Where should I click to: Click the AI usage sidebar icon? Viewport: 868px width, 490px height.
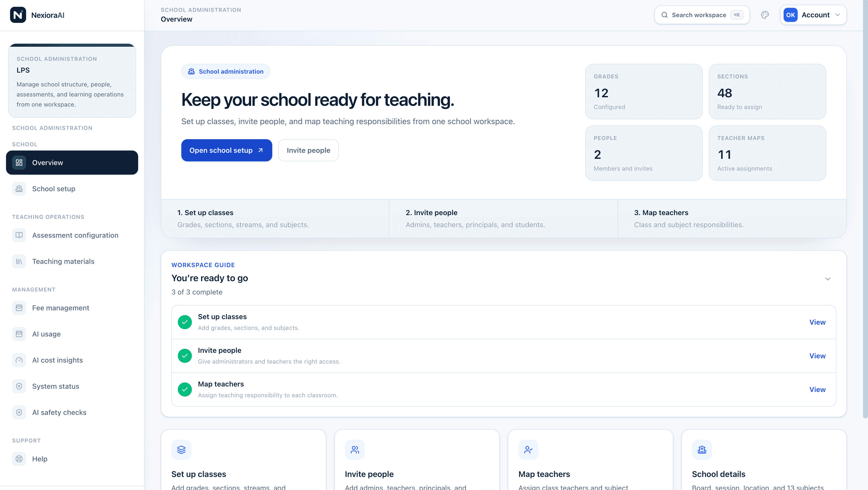click(x=19, y=334)
